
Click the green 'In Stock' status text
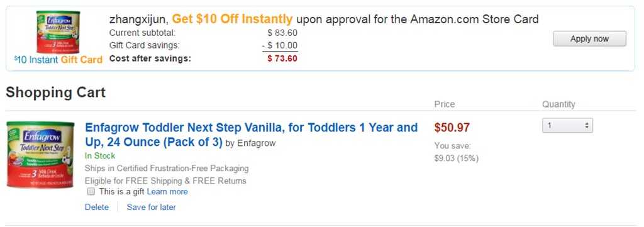(x=100, y=156)
